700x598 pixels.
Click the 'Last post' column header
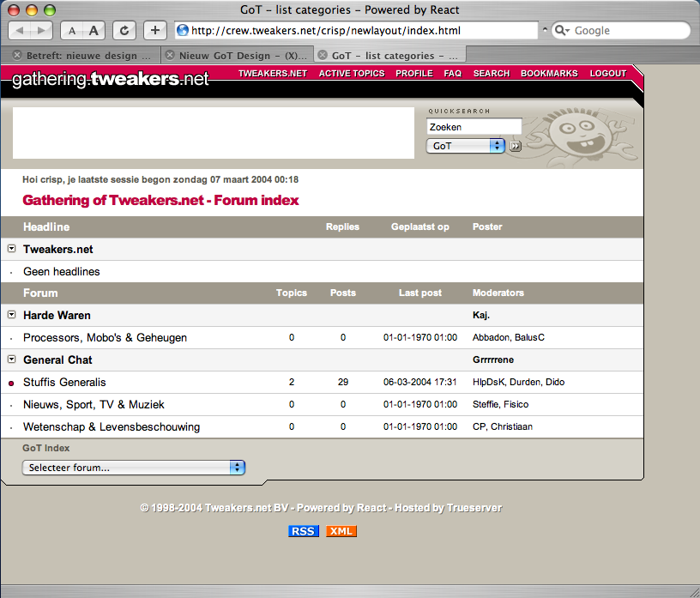tap(420, 293)
